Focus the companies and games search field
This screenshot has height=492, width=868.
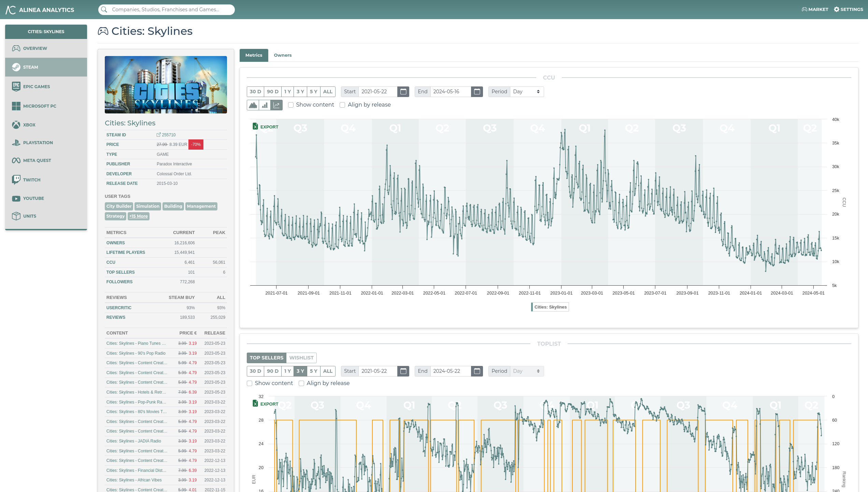coord(166,10)
